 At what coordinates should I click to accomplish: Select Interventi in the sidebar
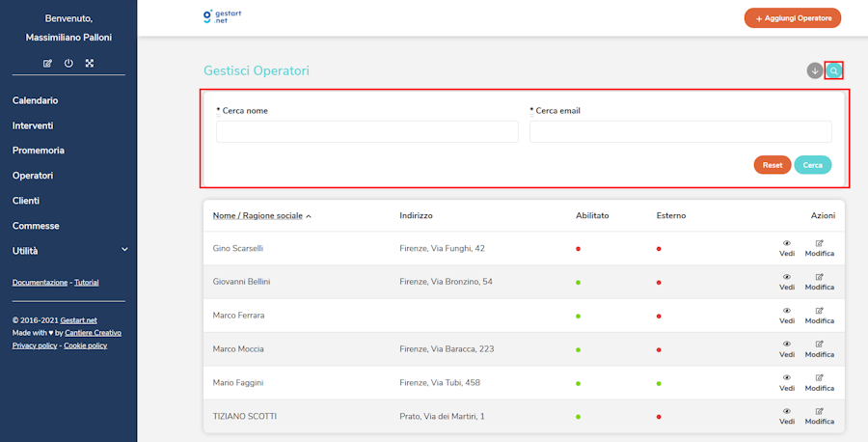point(33,125)
